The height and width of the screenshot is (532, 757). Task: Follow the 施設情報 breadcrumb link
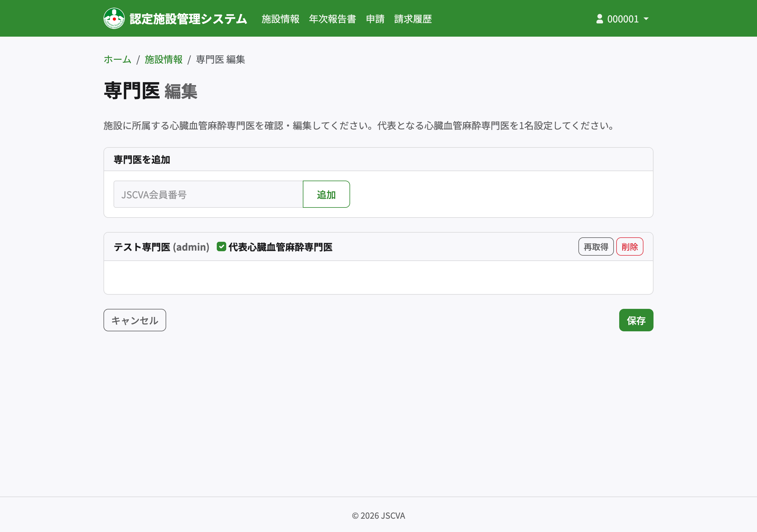point(164,60)
